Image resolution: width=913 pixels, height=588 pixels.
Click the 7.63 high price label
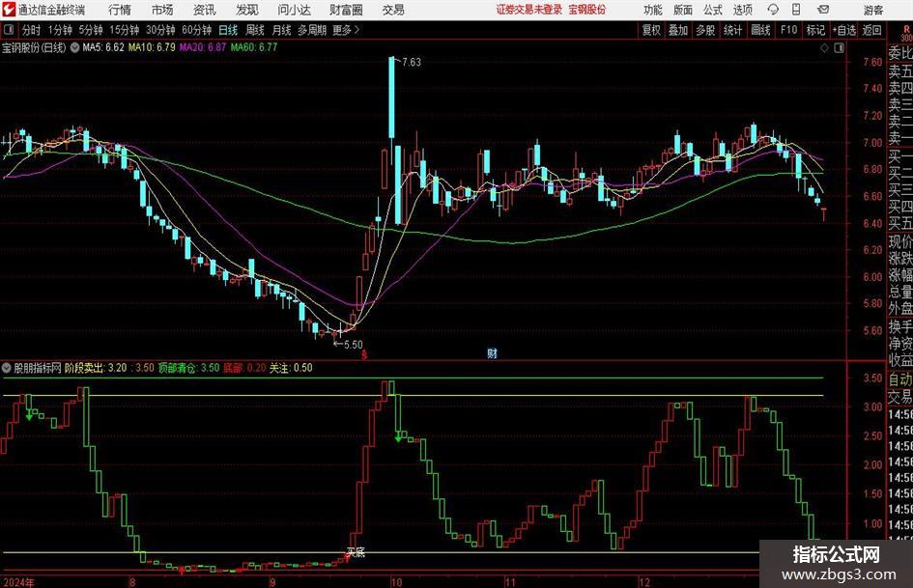click(411, 62)
